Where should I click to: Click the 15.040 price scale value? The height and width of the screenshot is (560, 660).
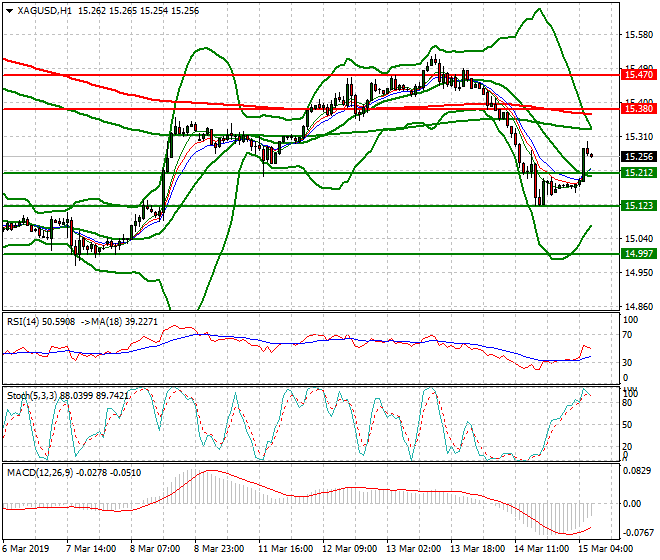click(639, 239)
